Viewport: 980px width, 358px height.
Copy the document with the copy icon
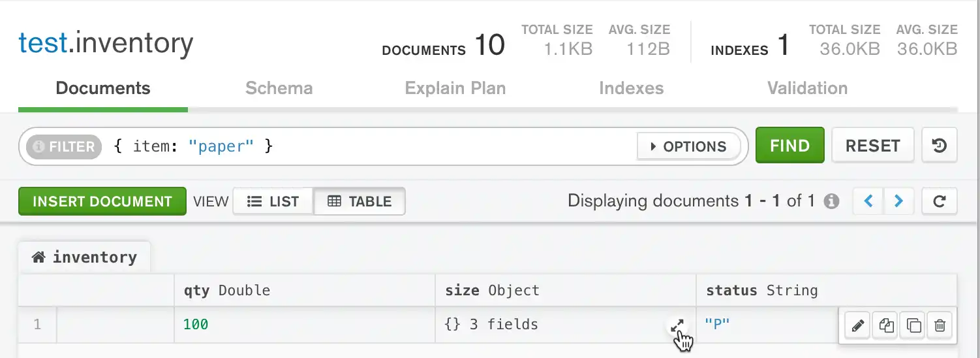886,325
